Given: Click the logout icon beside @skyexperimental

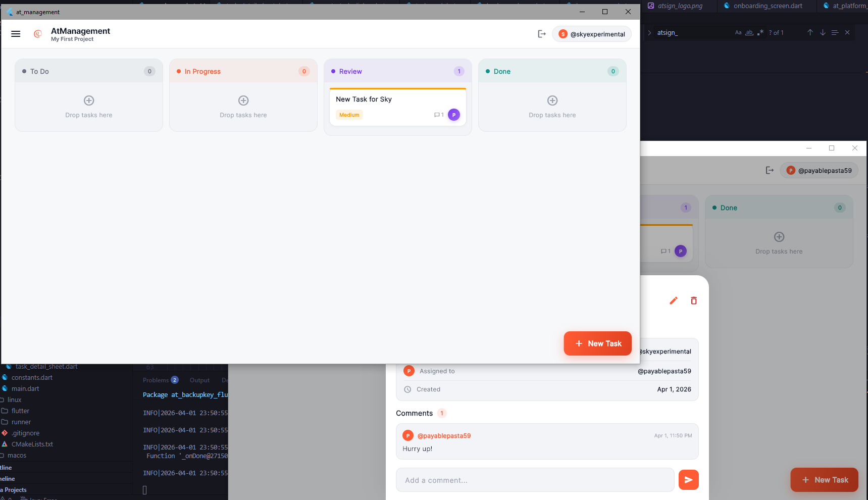Looking at the screenshot, I should coord(542,34).
